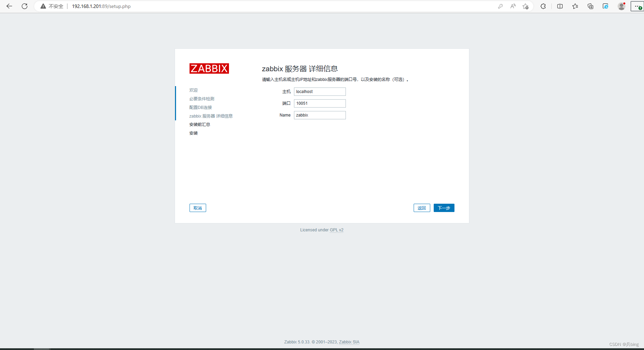This screenshot has height=350, width=644.
Task: Click the 下一步 next step button
Action: (x=444, y=208)
